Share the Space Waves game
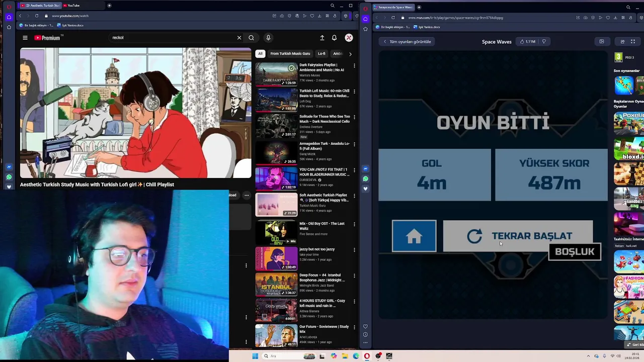The height and width of the screenshot is (362, 644). pos(622,42)
